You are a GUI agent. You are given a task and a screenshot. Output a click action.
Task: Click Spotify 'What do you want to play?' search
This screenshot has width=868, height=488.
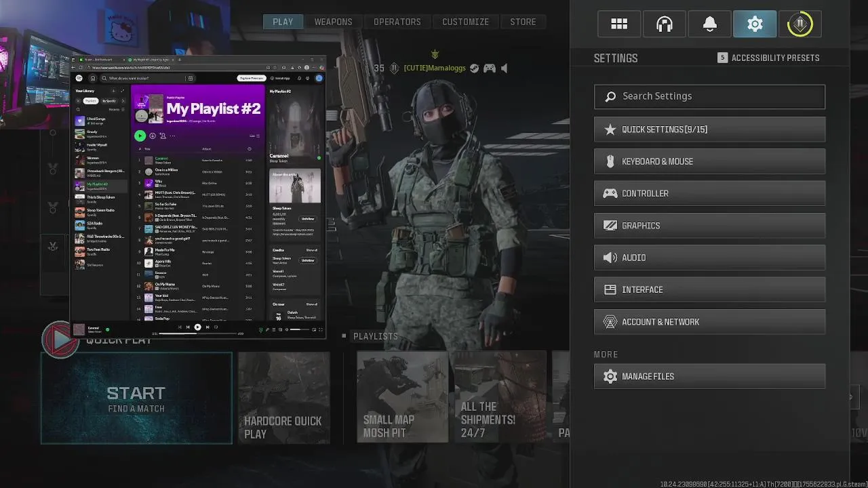[147, 78]
